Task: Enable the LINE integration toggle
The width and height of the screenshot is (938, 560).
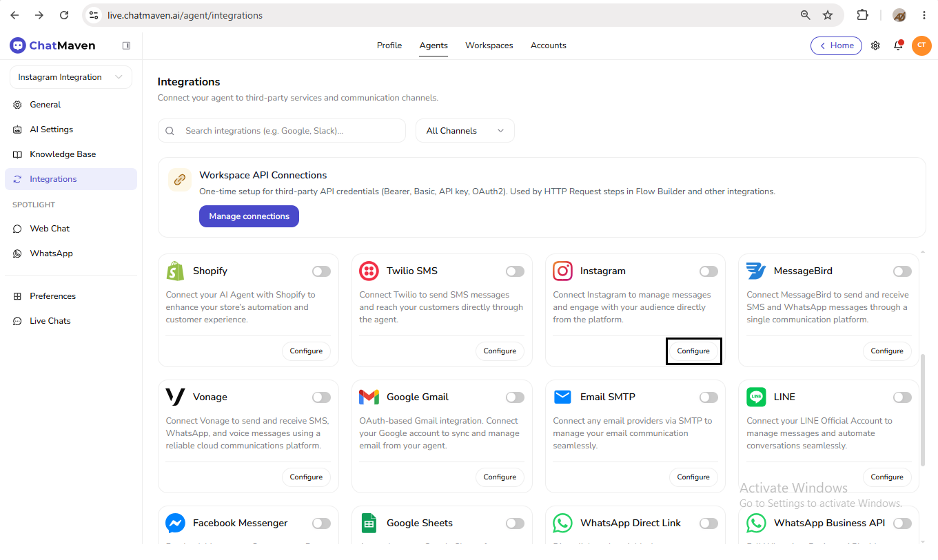Action: (902, 397)
